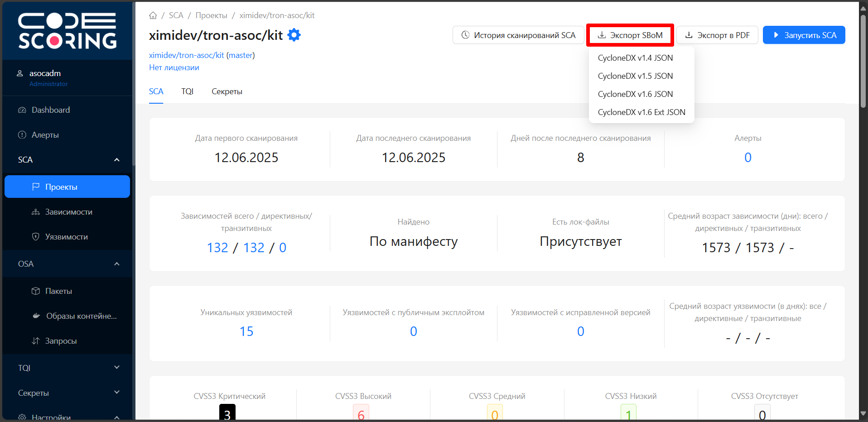868x422 pixels.
Task: Choose CycloneDX v1.6 Ext JSON
Action: 641,112
